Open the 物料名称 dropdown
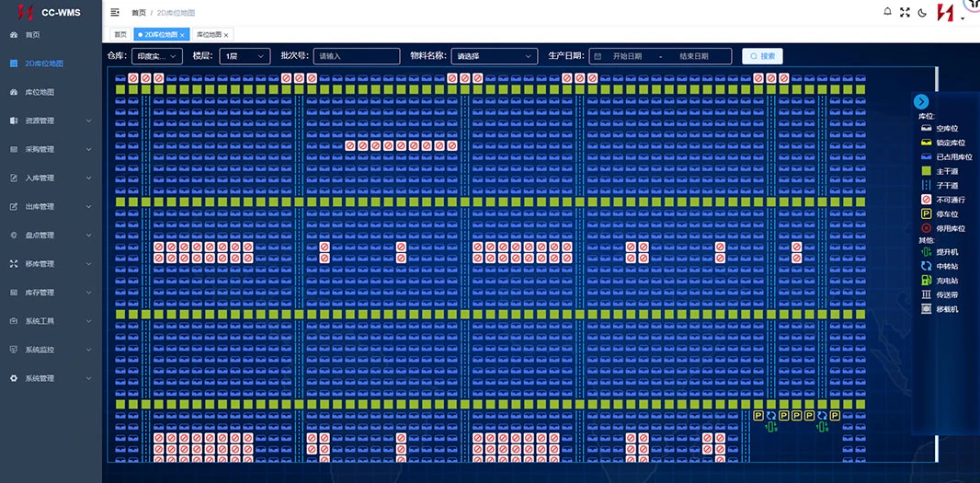 pyautogui.click(x=495, y=56)
